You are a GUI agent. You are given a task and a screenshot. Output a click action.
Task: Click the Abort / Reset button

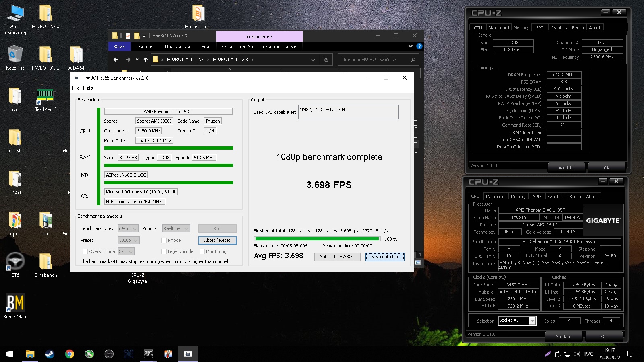(217, 240)
